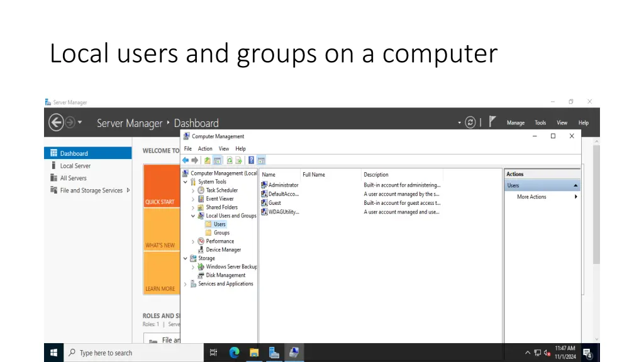Open Task View from the taskbar
644x362 pixels.
coord(213,353)
